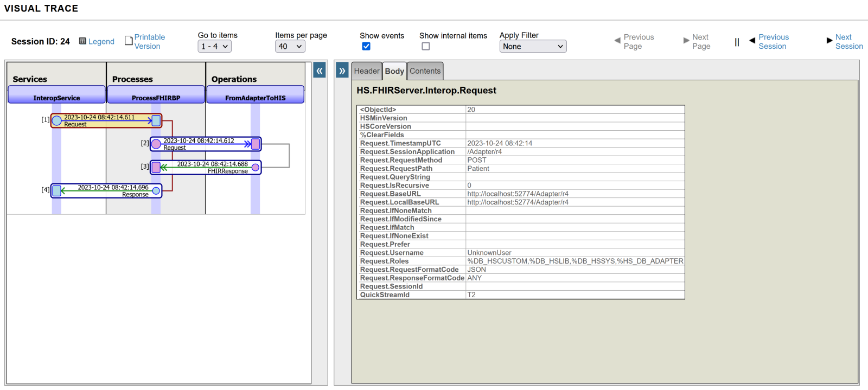Switch to the Header tab
868x390 pixels.
367,71
